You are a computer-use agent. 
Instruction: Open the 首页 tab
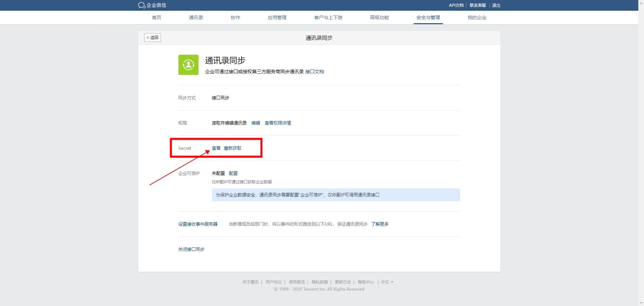coord(157,17)
